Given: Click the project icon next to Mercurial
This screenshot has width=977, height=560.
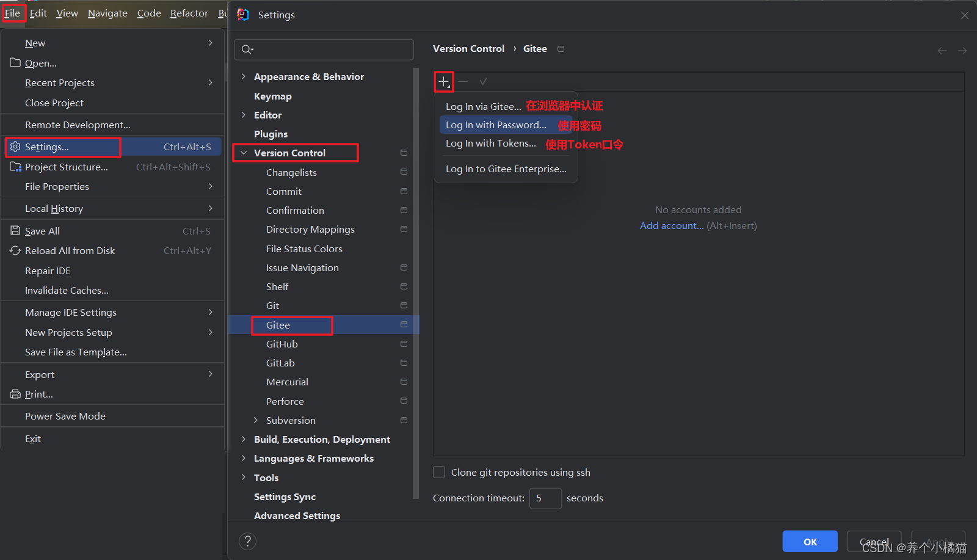Looking at the screenshot, I should click(x=404, y=382).
